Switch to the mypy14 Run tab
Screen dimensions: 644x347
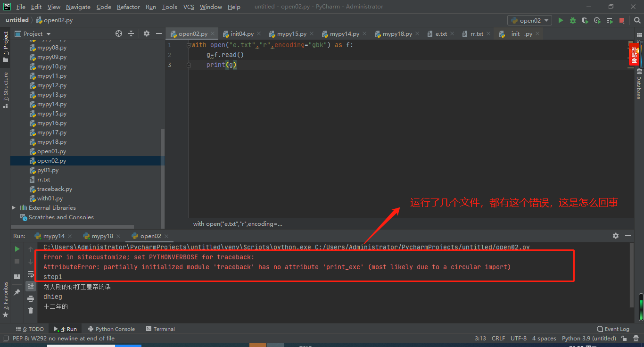click(53, 236)
